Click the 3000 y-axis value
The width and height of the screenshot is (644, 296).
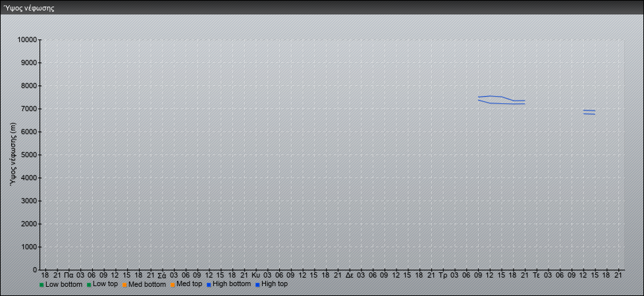(29, 201)
